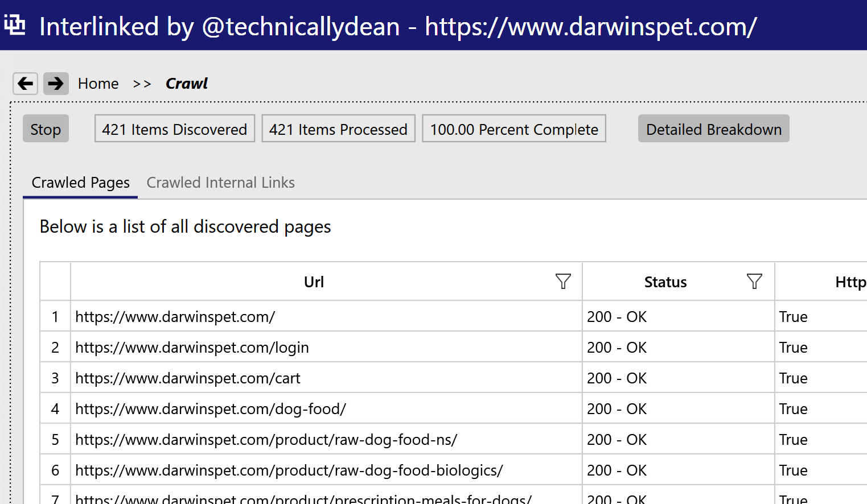The height and width of the screenshot is (504, 867).
Task: Click the 421 Items Processed counter
Action: [x=338, y=129]
